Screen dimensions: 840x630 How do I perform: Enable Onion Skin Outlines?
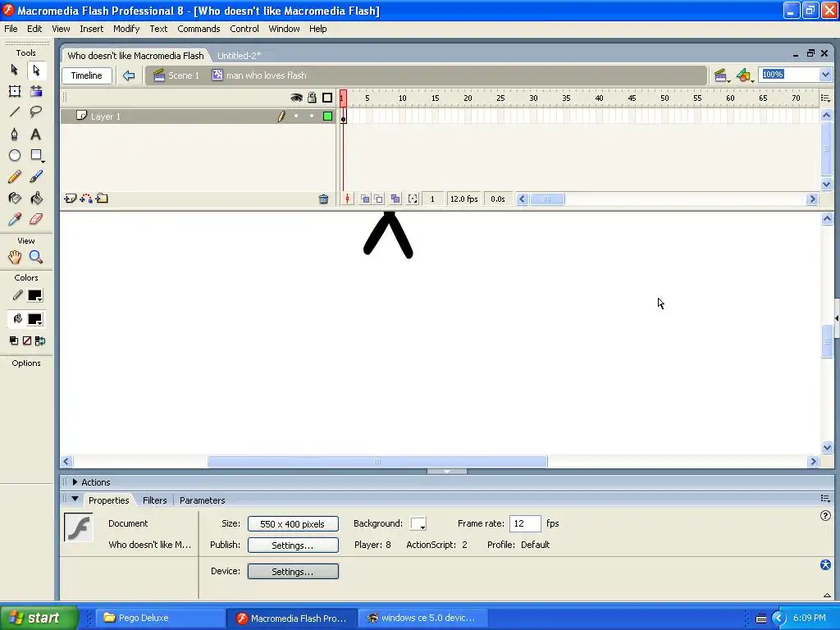[379, 199]
